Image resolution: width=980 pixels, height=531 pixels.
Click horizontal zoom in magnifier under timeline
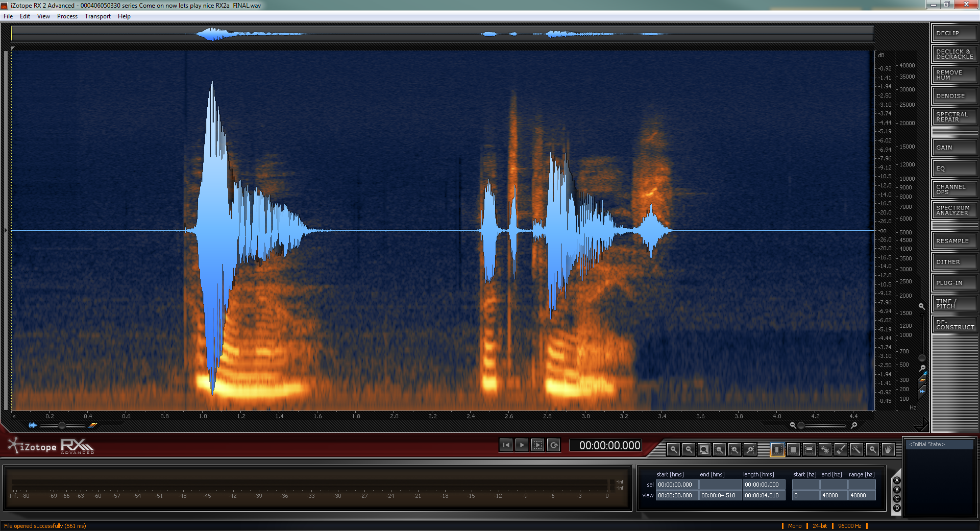click(854, 425)
